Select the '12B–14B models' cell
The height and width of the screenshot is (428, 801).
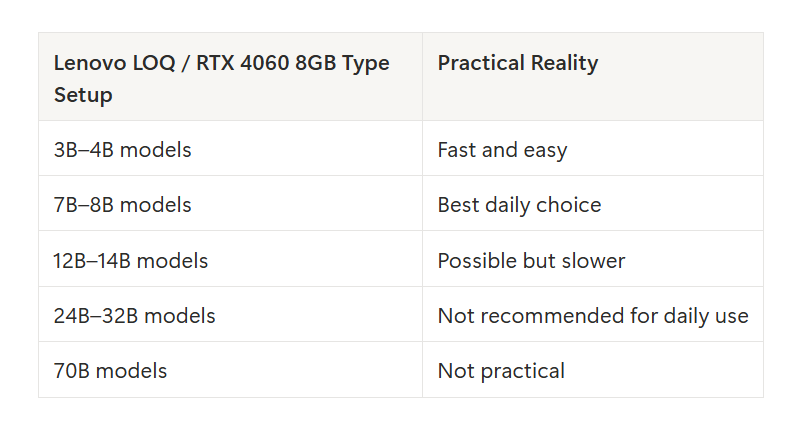pyautogui.click(x=230, y=259)
